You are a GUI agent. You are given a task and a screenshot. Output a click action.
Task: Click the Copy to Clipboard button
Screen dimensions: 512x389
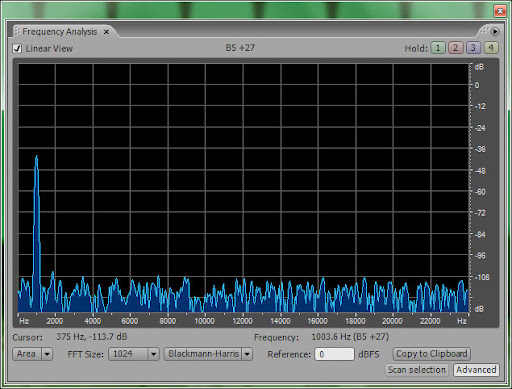(432, 354)
